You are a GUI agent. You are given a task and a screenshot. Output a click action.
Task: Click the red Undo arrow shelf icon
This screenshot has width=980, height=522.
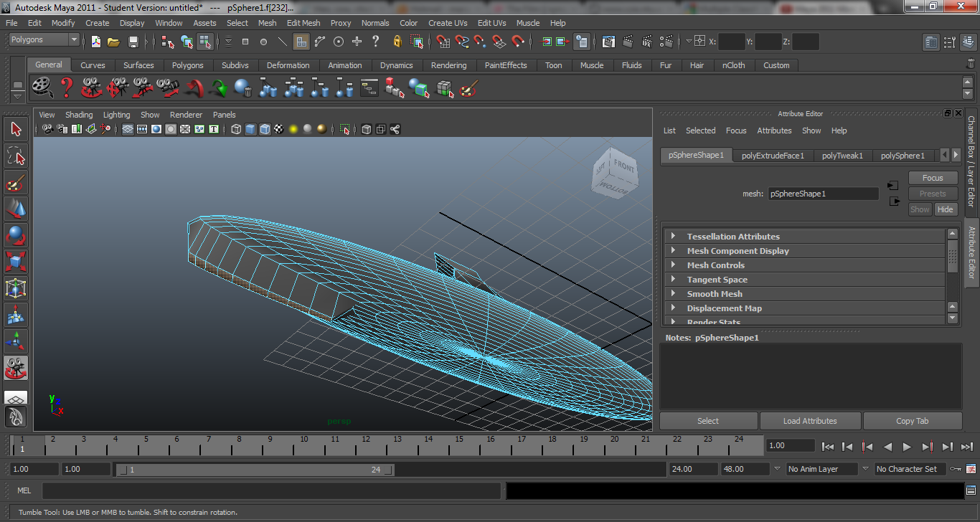point(194,88)
